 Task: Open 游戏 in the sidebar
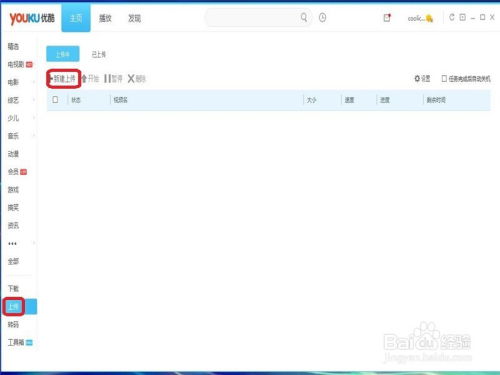[x=13, y=190]
